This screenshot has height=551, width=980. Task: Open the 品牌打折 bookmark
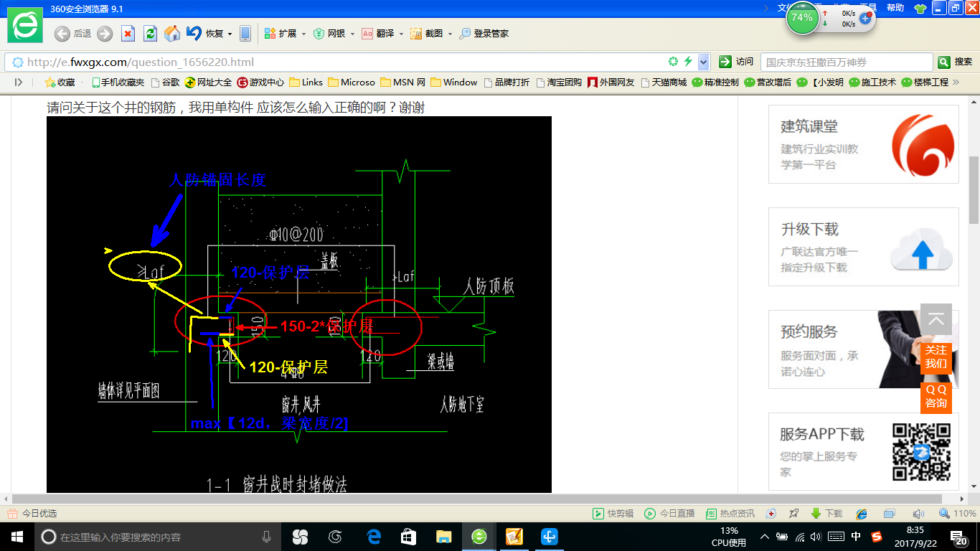click(507, 83)
